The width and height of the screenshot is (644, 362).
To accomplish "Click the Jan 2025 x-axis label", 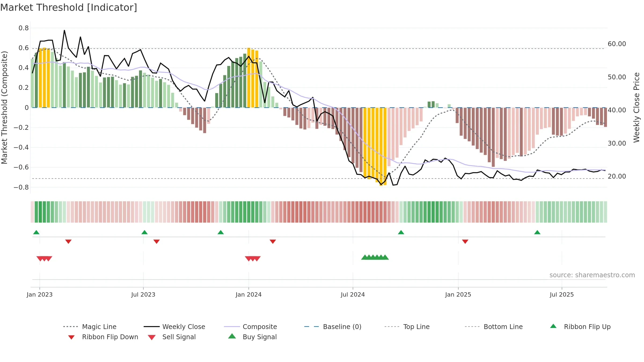I will [x=458, y=294].
